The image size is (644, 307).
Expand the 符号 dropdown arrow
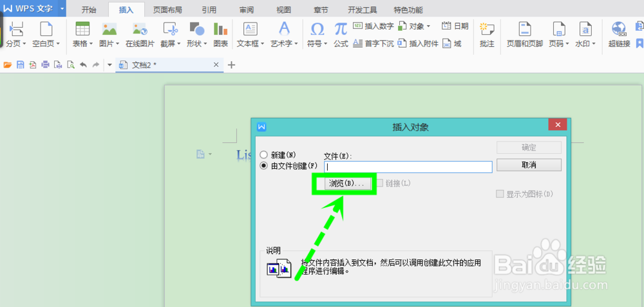click(325, 44)
